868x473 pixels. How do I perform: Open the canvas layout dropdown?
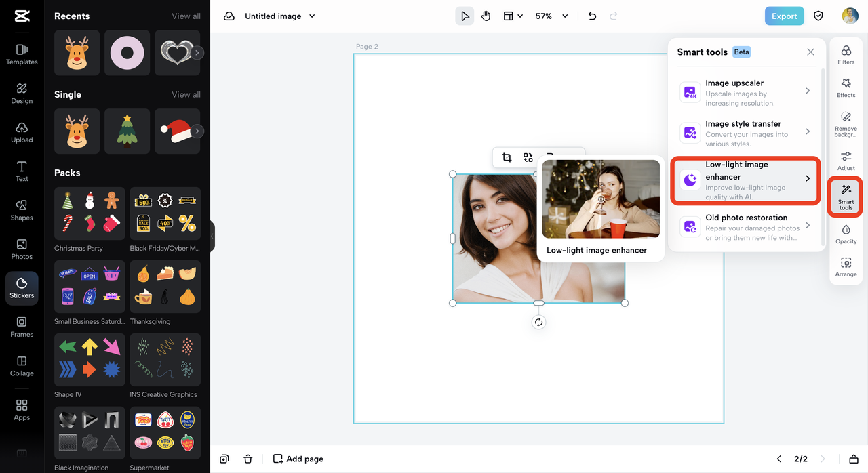pyautogui.click(x=513, y=16)
